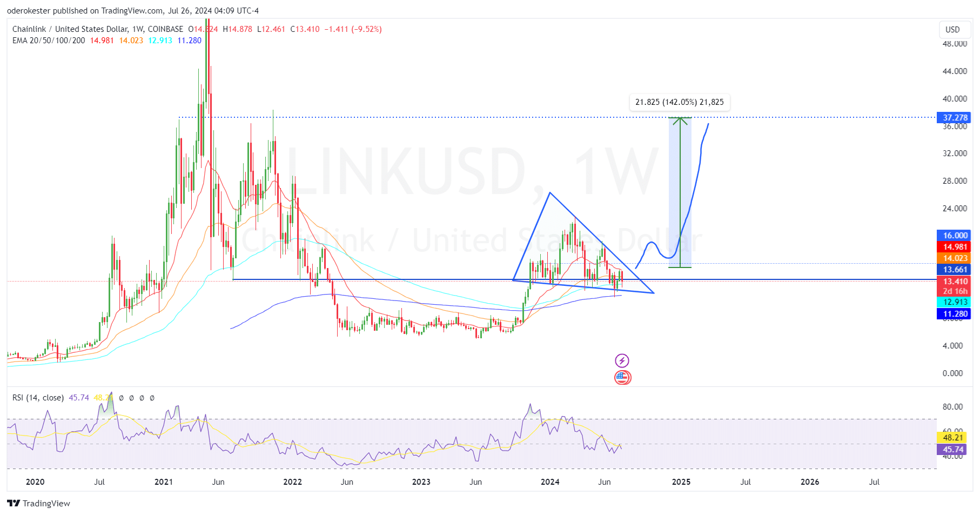The width and height of the screenshot is (980, 515).
Task: Click the 32.000 price scale value
Action: pyautogui.click(x=955, y=153)
